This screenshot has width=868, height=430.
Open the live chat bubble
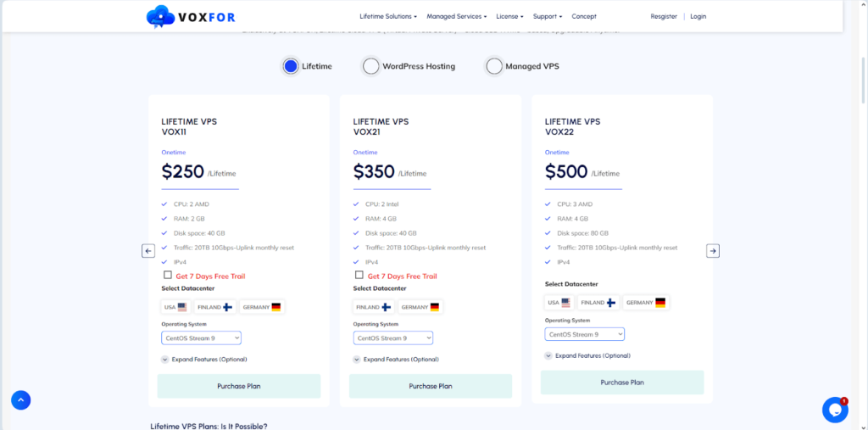tap(835, 410)
